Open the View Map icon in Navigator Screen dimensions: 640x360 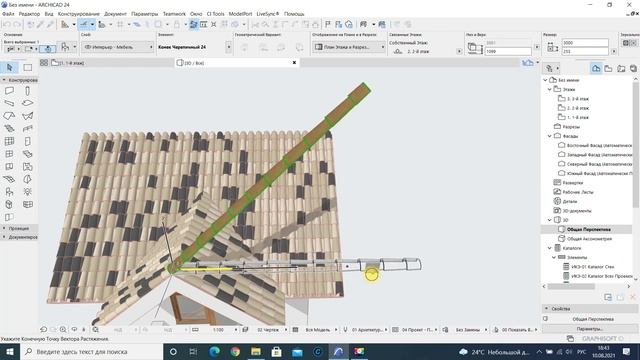609,68
